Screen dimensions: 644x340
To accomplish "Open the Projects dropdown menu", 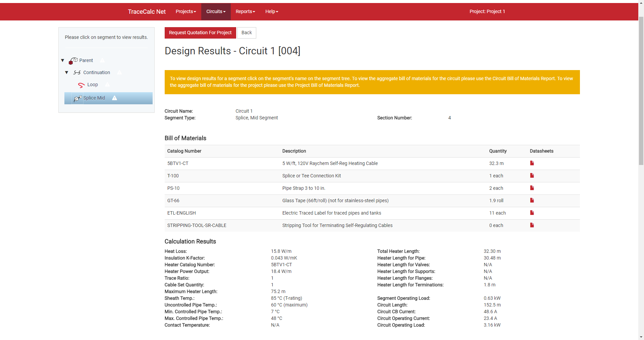I will pos(185,12).
